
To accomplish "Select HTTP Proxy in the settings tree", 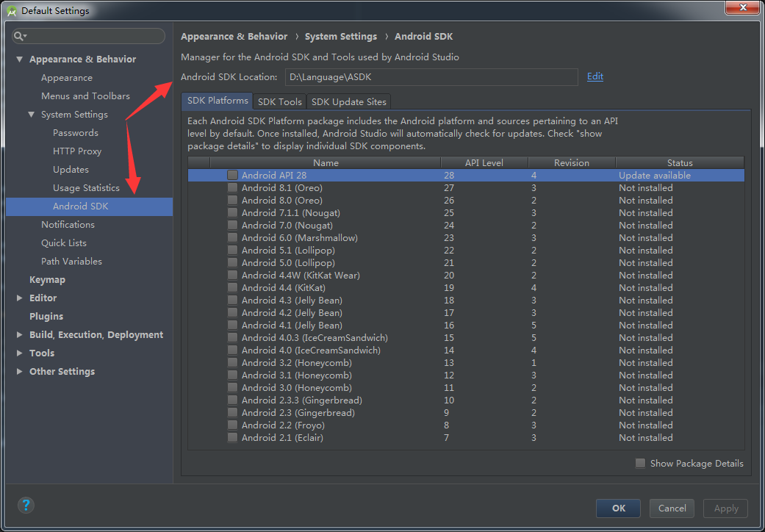I will tap(77, 151).
